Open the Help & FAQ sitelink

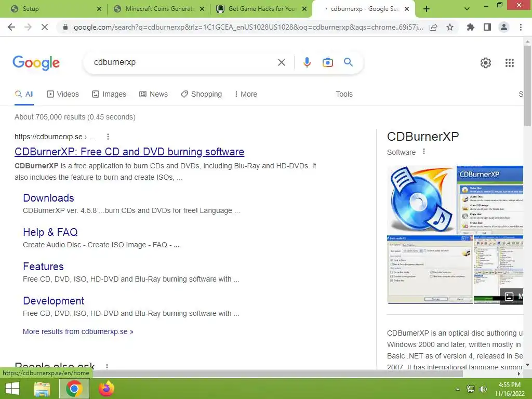(x=50, y=232)
